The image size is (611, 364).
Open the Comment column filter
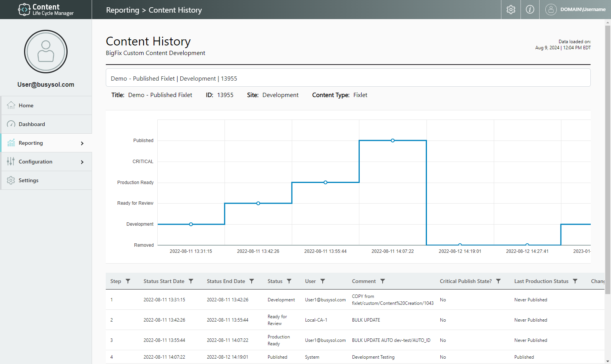tap(383, 281)
